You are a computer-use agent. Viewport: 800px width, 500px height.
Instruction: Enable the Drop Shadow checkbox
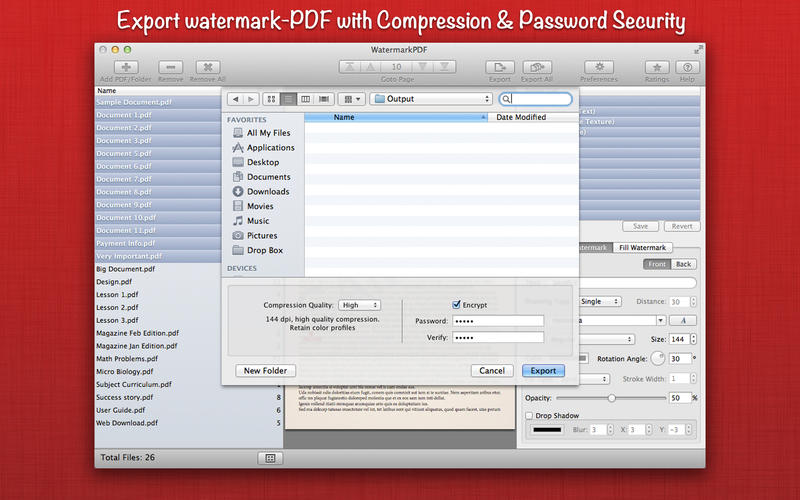tap(529, 416)
